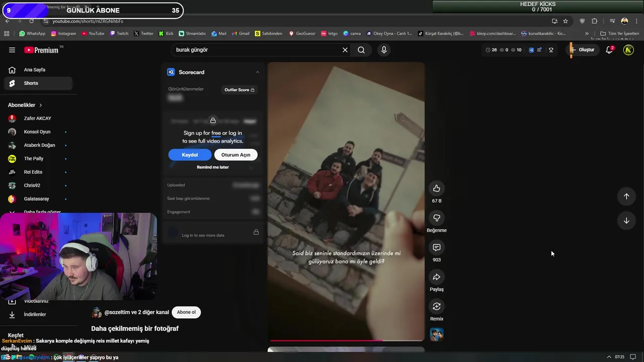Open Shorts in the sidebar
Image resolution: width=644 pixels, height=362 pixels.
[38, 83]
